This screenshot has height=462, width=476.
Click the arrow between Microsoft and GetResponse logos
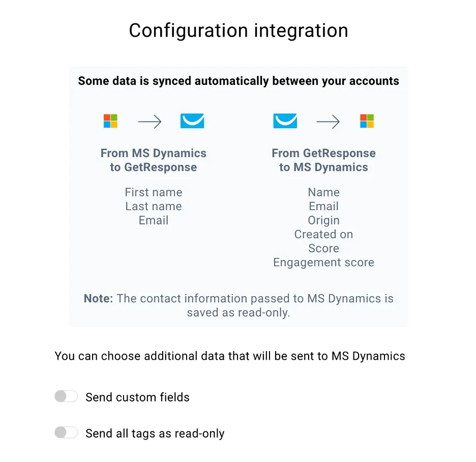pyautogui.click(x=150, y=122)
